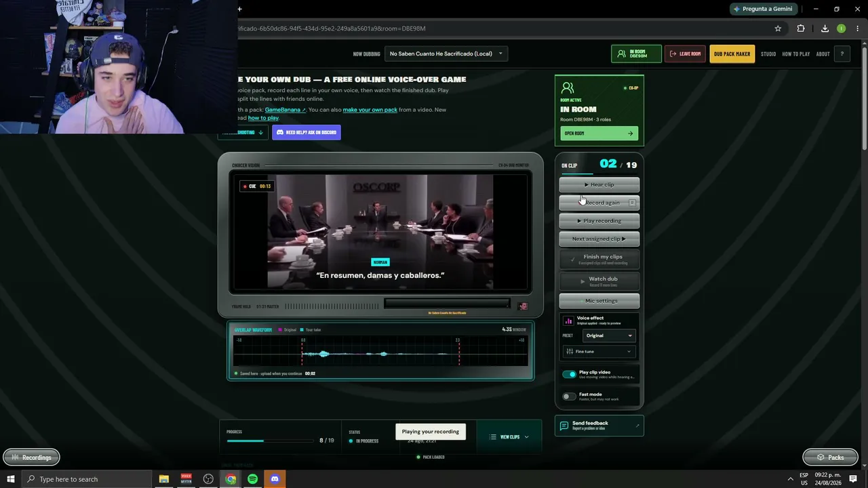Click the In Room status button
Viewport: 868px width, 488px height.
[636, 54]
